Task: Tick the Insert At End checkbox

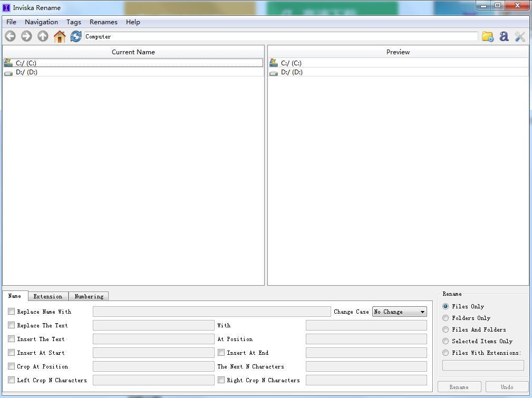Action: point(221,353)
